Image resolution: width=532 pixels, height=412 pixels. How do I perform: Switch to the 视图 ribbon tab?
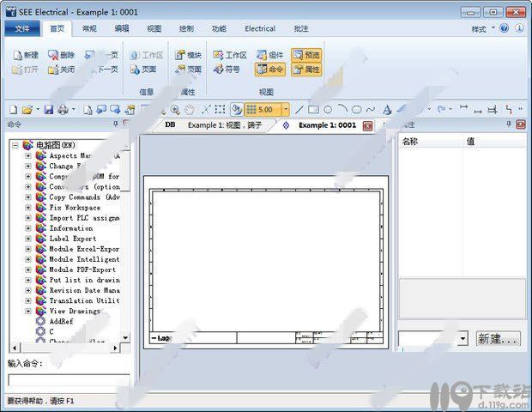click(x=154, y=28)
